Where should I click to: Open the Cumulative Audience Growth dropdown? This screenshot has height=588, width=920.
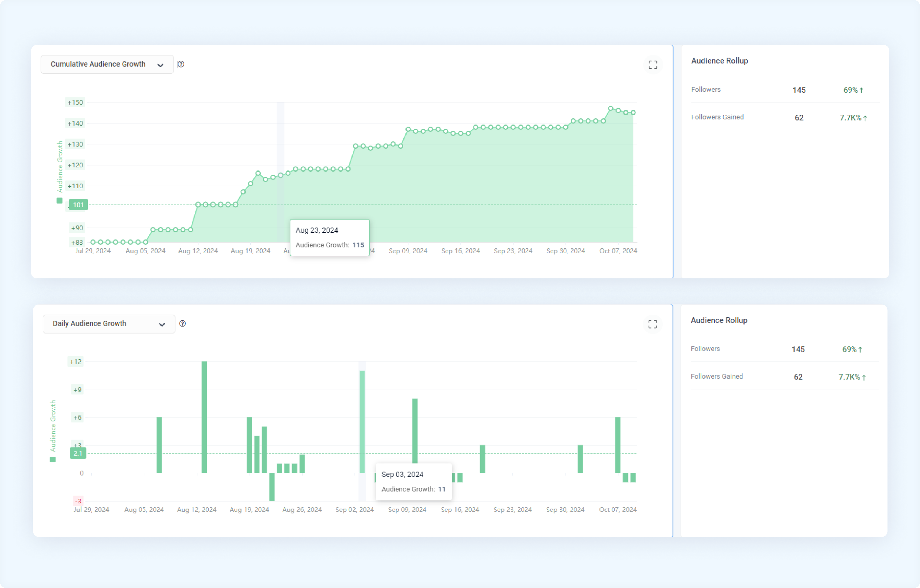click(107, 64)
